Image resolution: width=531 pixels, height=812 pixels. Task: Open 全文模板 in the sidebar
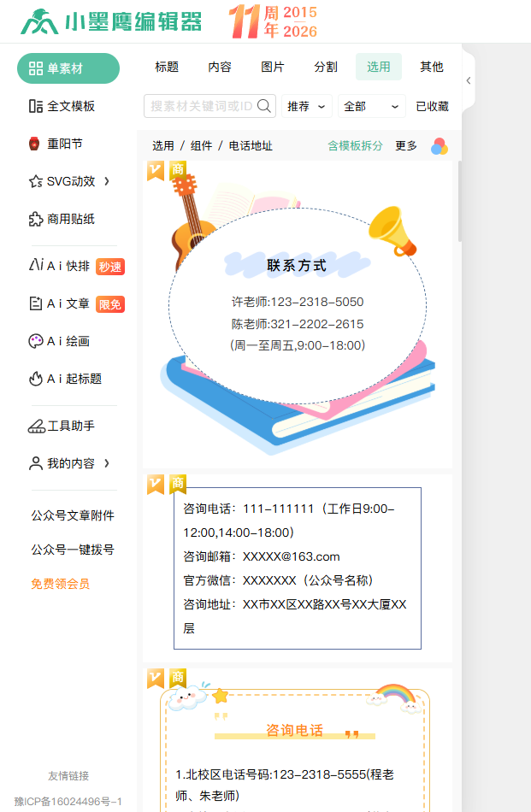click(x=71, y=106)
